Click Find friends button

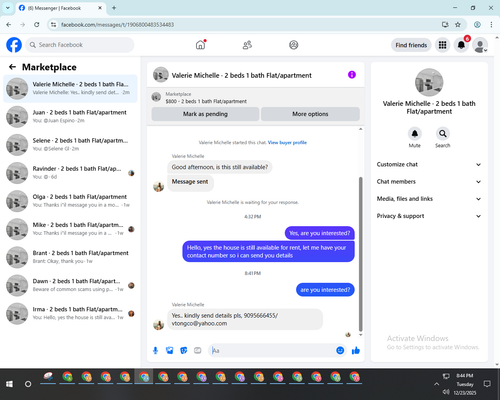411,45
